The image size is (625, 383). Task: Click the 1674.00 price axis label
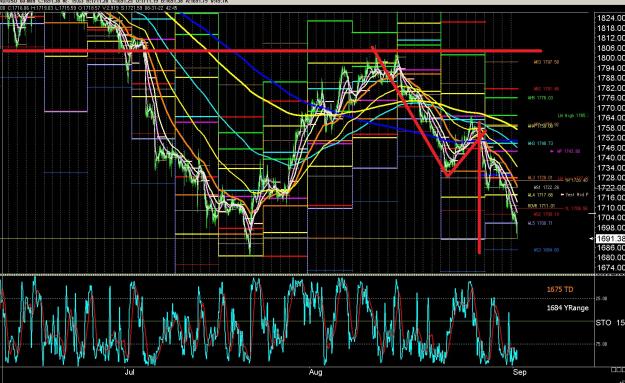(611, 267)
